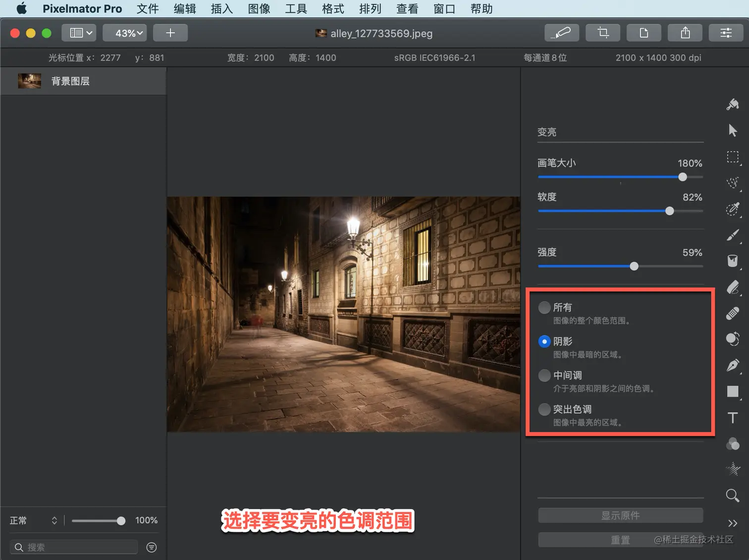Click the 82% softness value

pyautogui.click(x=692, y=197)
